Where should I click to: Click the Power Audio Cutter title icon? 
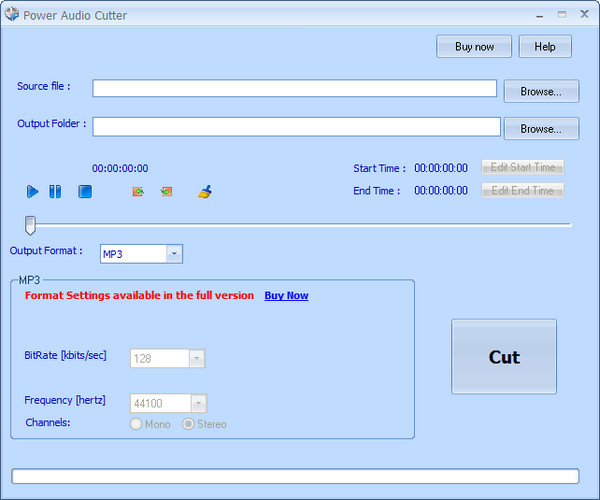click(12, 15)
